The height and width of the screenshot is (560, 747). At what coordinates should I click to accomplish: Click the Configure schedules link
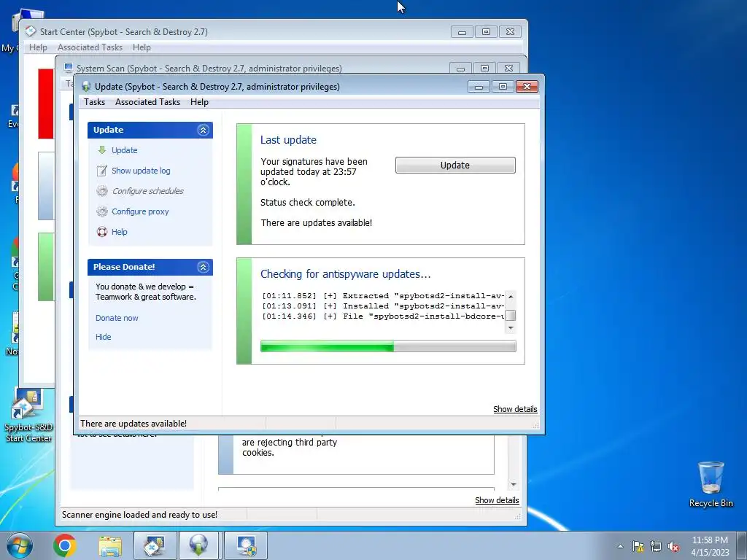pos(148,191)
